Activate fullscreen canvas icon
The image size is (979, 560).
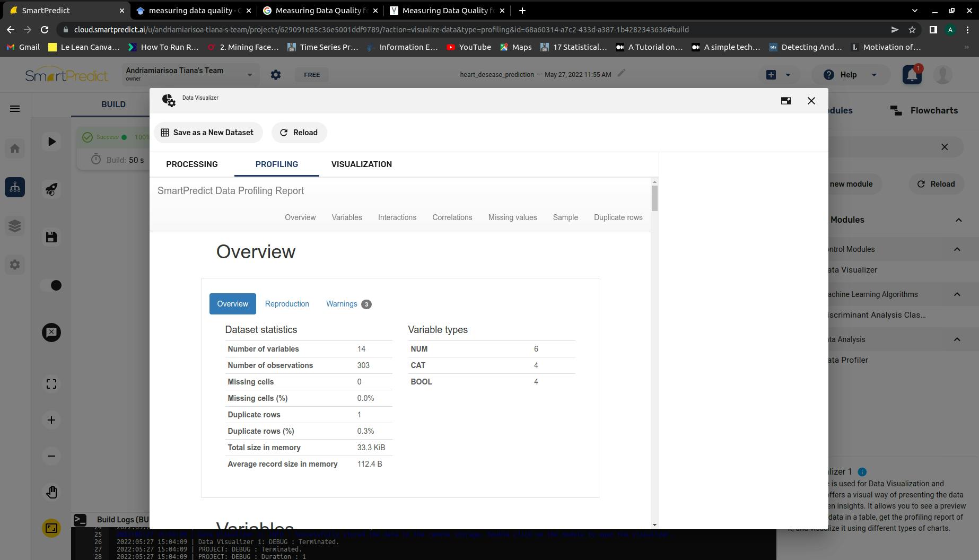tap(51, 384)
